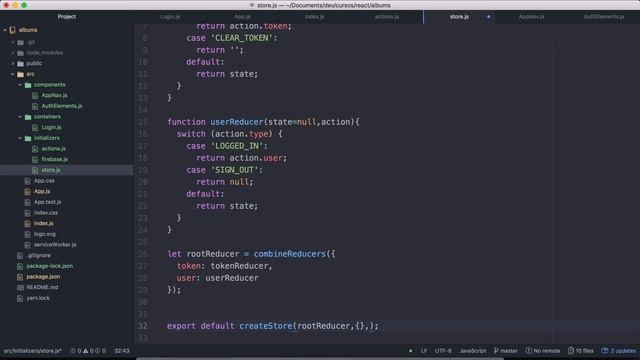Switch to the App.js tab
This screenshot has height=360, width=640.
click(x=242, y=17)
